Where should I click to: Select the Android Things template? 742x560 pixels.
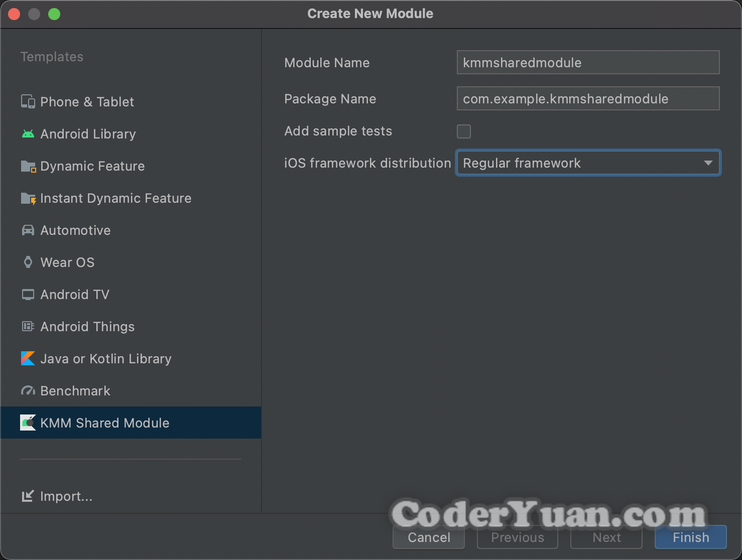click(131, 327)
